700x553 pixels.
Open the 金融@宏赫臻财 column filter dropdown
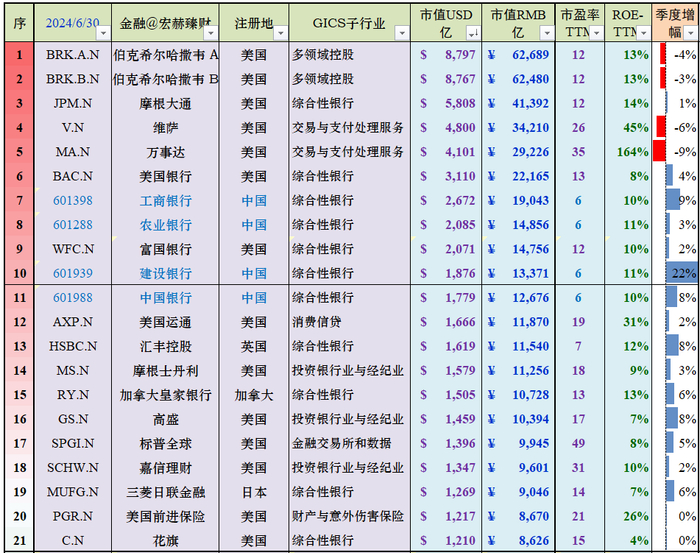(211, 33)
